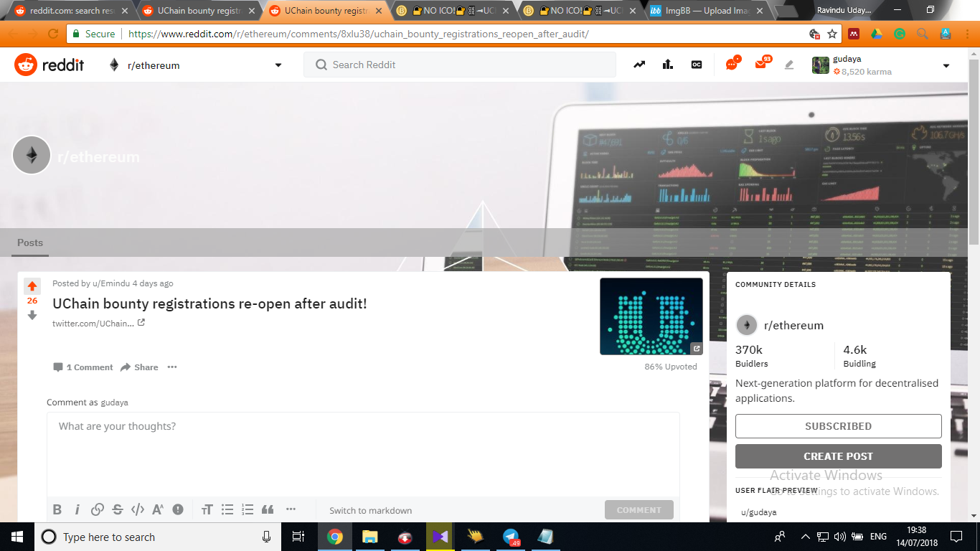Open Chrome's three-dot menu
This screenshot has height=551, width=980.
click(x=969, y=34)
